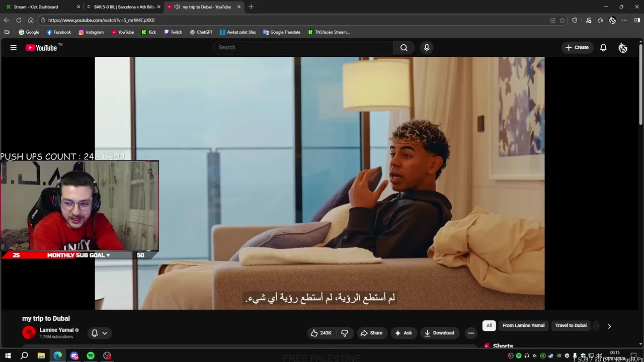Open OBS Studio from the taskbar
Screen dimensions: 644x362
click(x=107, y=355)
